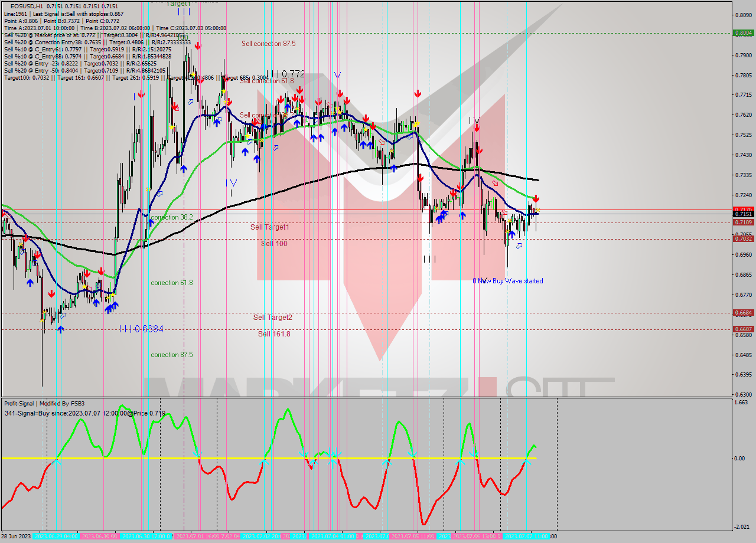Select the 'I I I 0.772' wave label
This screenshot has height=543, width=756.
(x=285, y=74)
